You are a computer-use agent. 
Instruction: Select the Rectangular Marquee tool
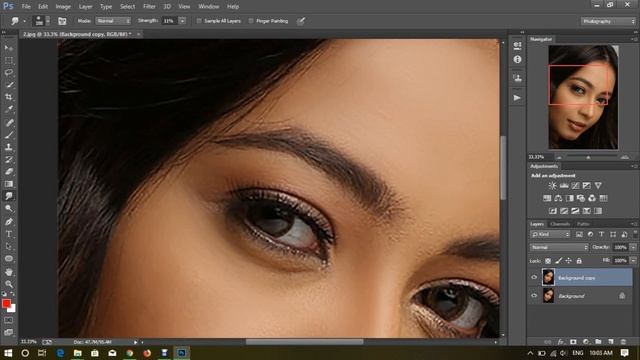coord(9,60)
